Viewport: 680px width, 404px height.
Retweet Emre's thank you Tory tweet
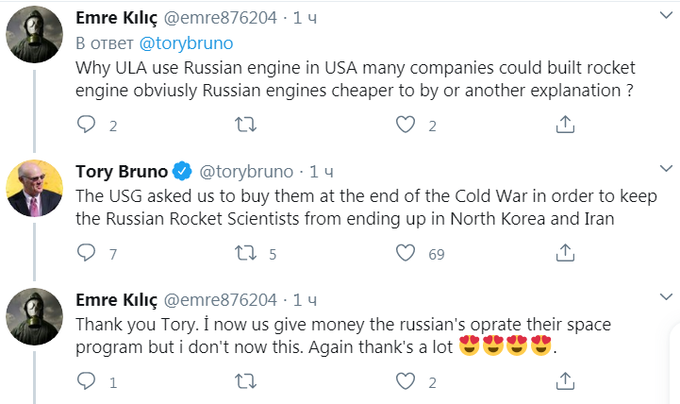pos(244,381)
